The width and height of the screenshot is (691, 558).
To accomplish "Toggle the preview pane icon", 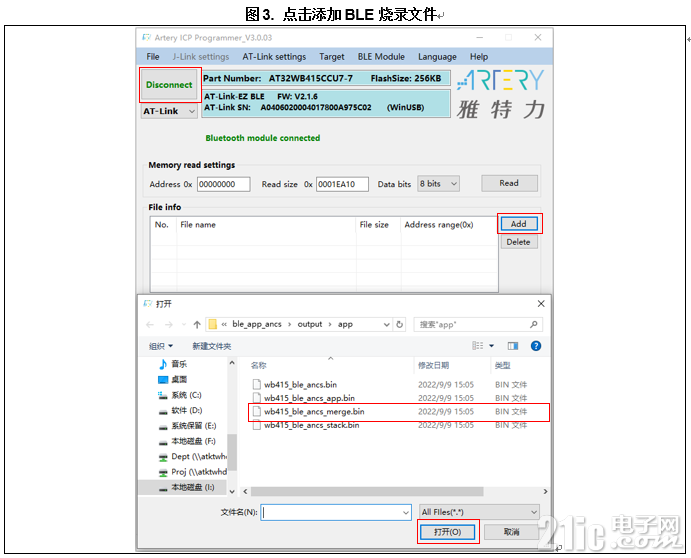I will (513, 346).
